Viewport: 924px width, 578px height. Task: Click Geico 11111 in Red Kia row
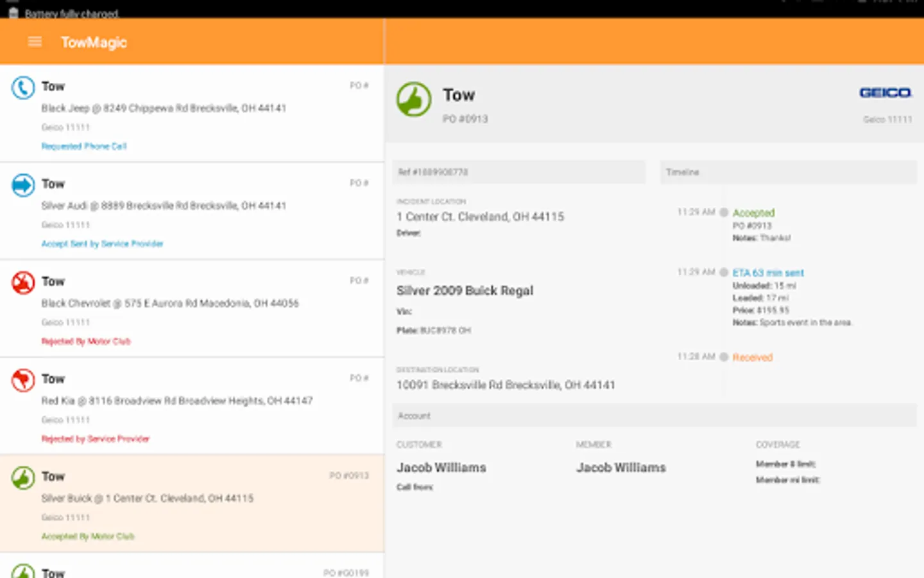pyautogui.click(x=65, y=420)
